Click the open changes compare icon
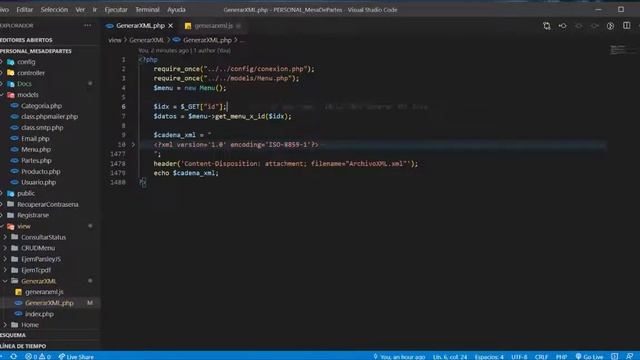 pos(547,26)
